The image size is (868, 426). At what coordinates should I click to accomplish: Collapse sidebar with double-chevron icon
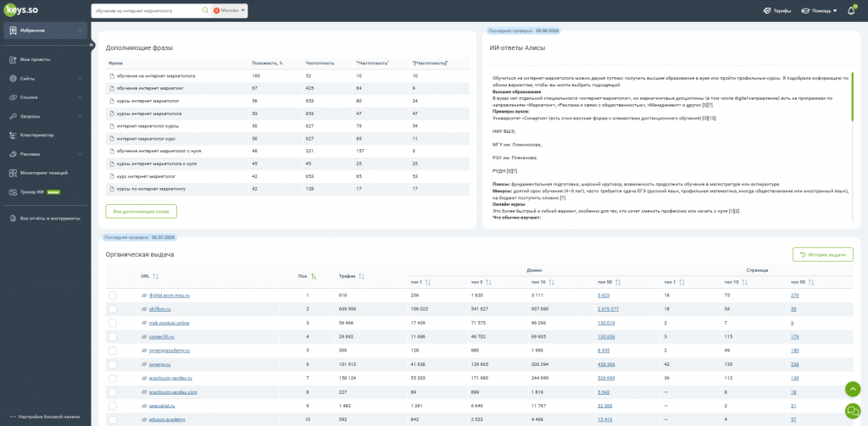click(x=92, y=44)
